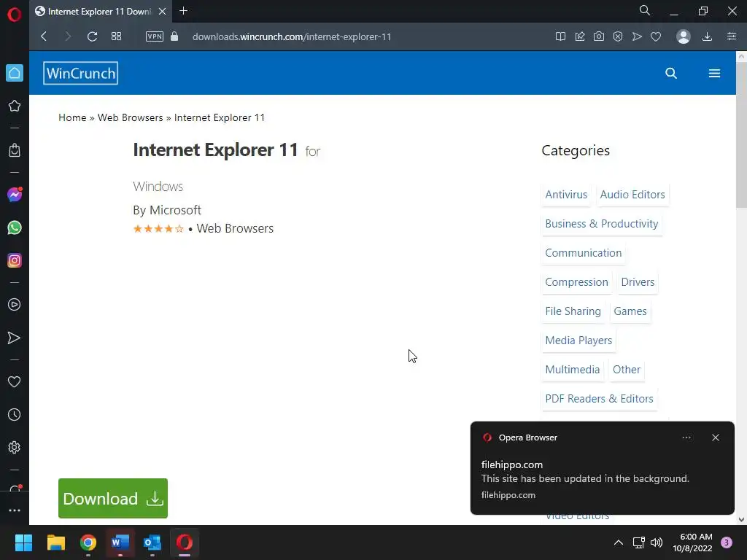Viewport: 747px width, 560px height.
Task: Open Business & Productivity category
Action: tap(601, 224)
